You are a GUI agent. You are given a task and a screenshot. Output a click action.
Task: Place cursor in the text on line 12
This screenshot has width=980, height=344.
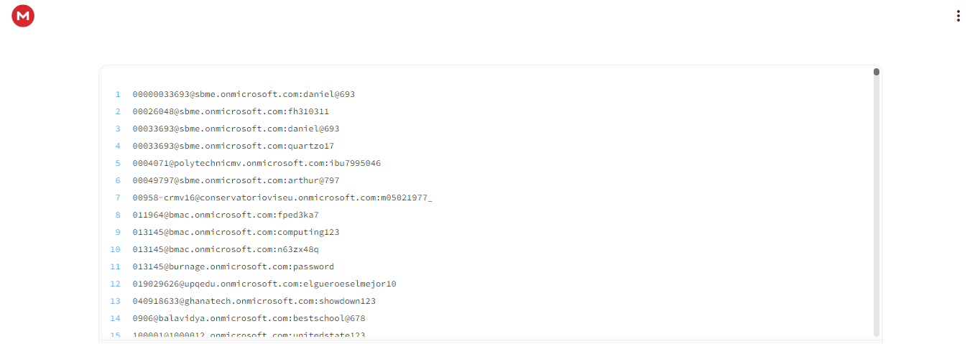(x=264, y=284)
